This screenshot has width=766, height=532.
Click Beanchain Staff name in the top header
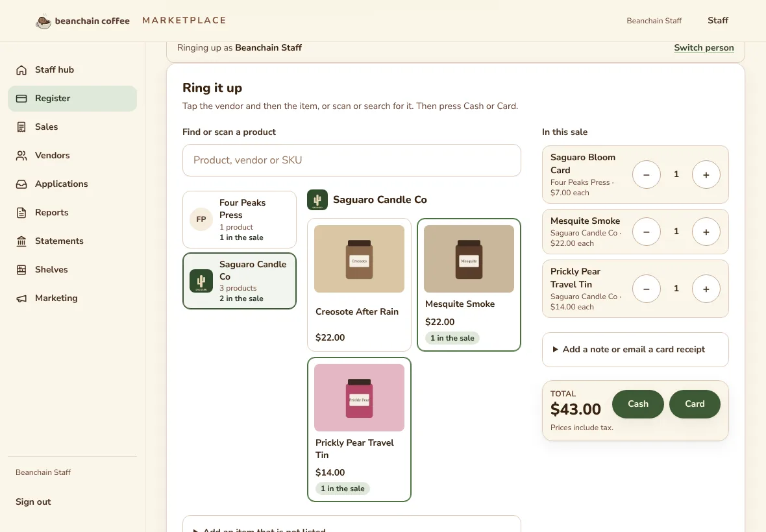654,21
